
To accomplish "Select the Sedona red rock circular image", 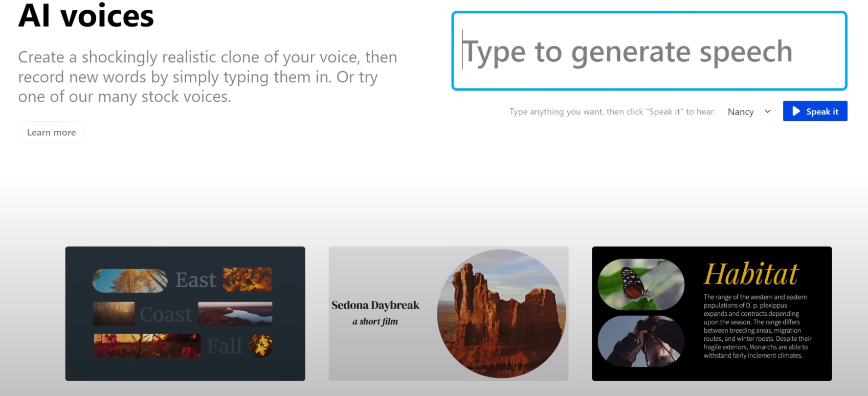I will pyautogui.click(x=501, y=314).
